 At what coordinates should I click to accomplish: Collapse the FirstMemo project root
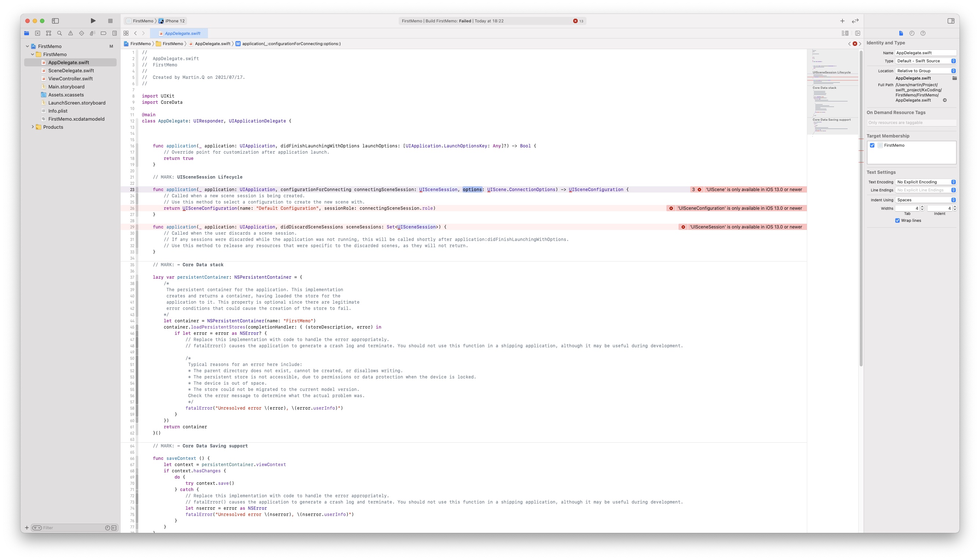tap(27, 47)
